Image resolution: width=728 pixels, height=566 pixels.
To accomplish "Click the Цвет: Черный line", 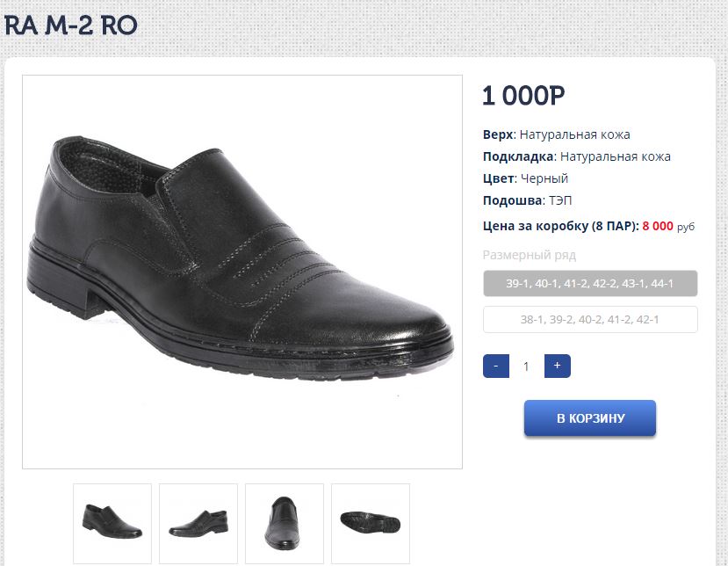I will tap(525, 178).
